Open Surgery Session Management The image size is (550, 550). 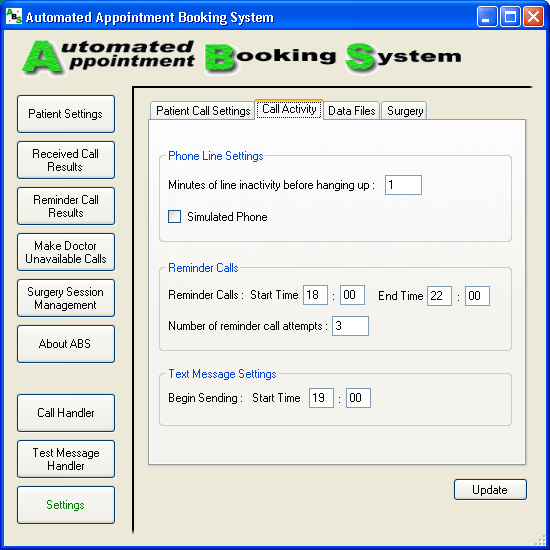(66, 298)
